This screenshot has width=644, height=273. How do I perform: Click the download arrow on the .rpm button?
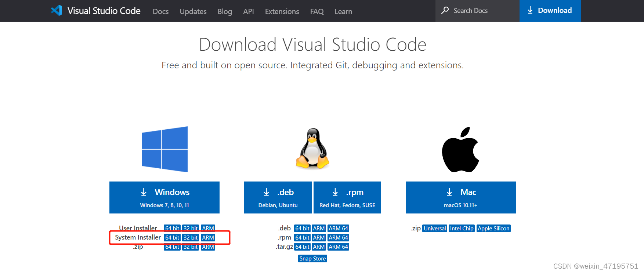335,192
